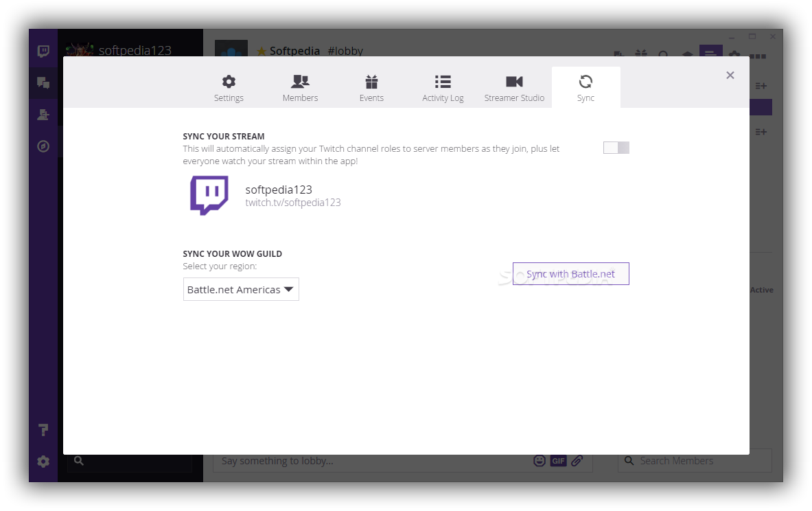Open the GIF picker button
The width and height of the screenshot is (812, 511).
coord(558,461)
